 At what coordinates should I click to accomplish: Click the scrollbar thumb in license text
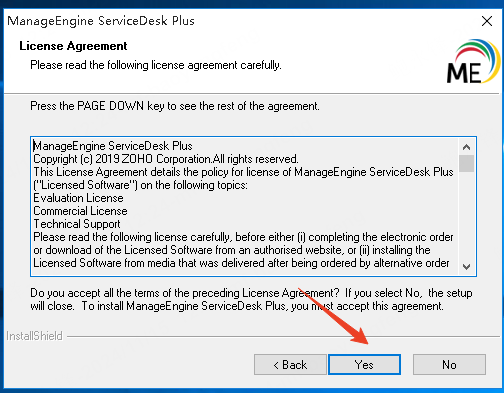(466, 163)
